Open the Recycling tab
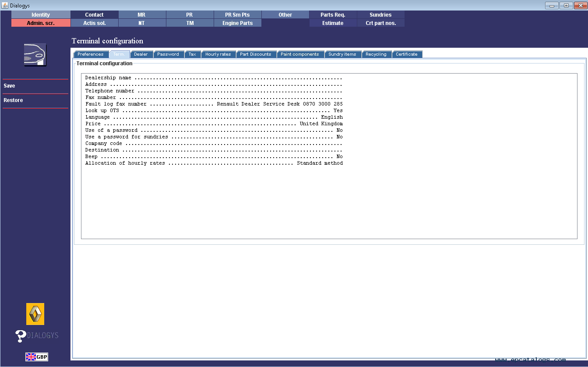The width and height of the screenshot is (588, 367). tap(376, 54)
